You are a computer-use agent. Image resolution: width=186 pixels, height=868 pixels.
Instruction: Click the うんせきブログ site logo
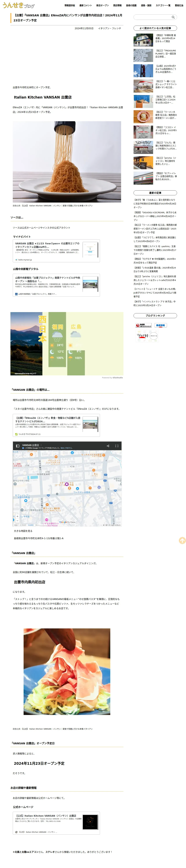(x=19, y=5)
